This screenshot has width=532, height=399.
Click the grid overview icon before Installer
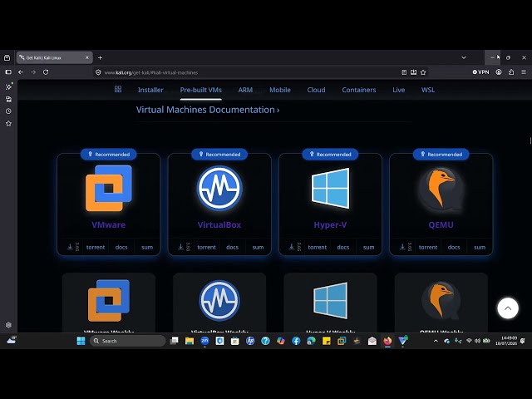118,89
